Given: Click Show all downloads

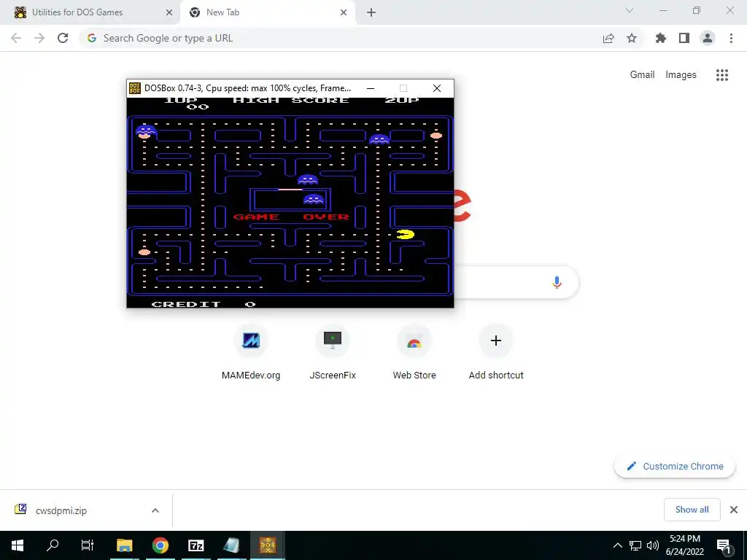Looking at the screenshot, I should point(692,510).
